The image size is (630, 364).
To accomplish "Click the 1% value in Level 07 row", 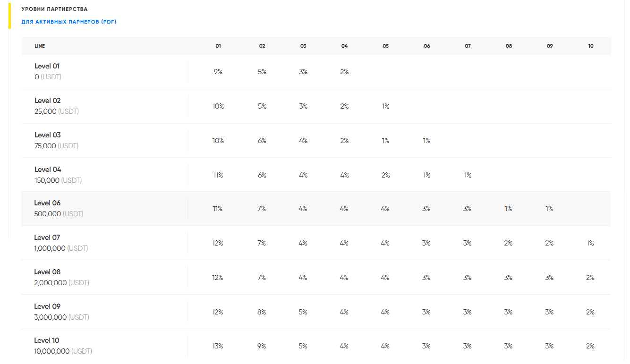I will (x=590, y=243).
